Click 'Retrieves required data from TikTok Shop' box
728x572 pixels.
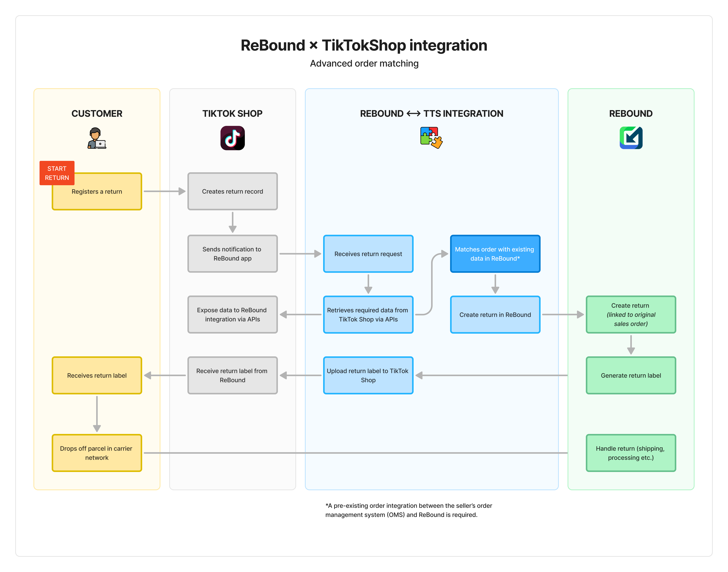click(x=368, y=315)
